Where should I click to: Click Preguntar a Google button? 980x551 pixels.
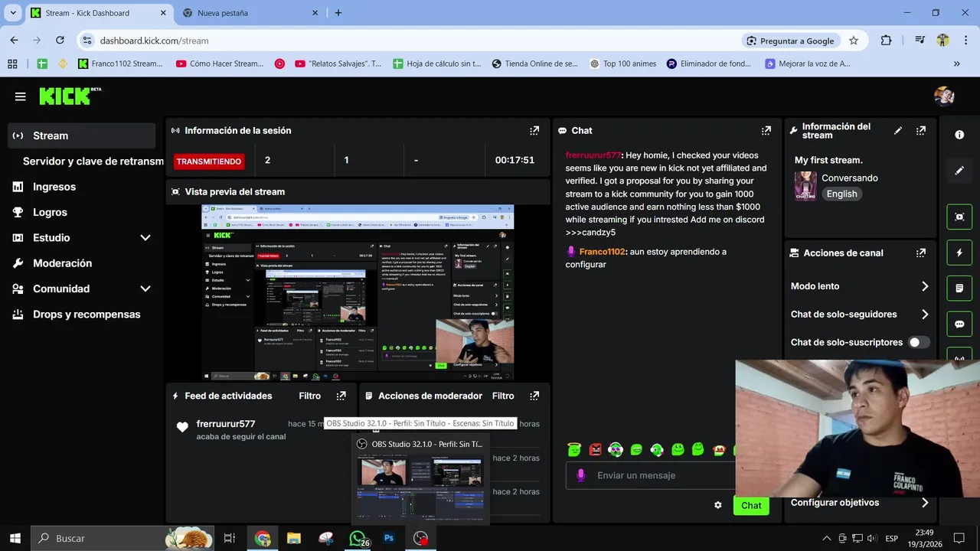point(791,41)
